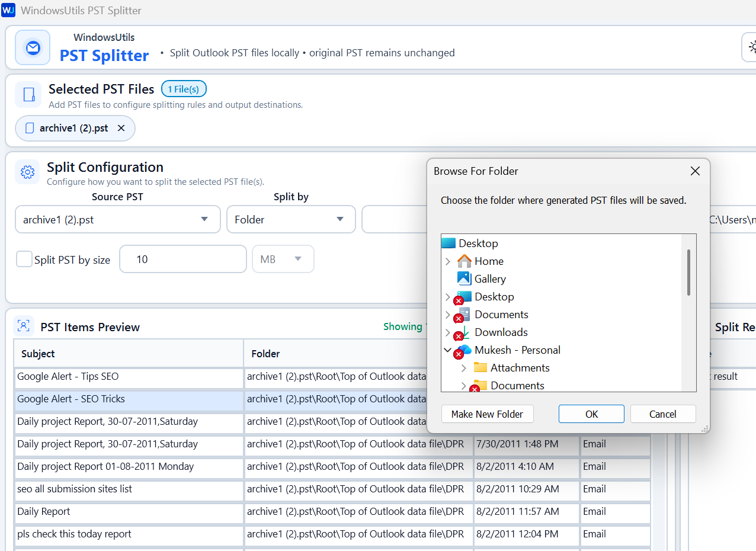
Task: Click the Make New Folder button
Action: tap(487, 414)
